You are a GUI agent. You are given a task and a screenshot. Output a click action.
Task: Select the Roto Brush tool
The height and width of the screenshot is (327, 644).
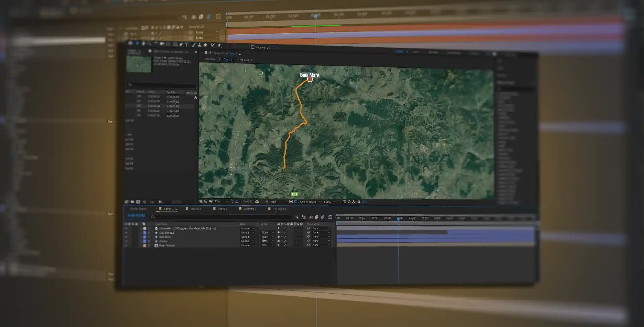pos(212,45)
